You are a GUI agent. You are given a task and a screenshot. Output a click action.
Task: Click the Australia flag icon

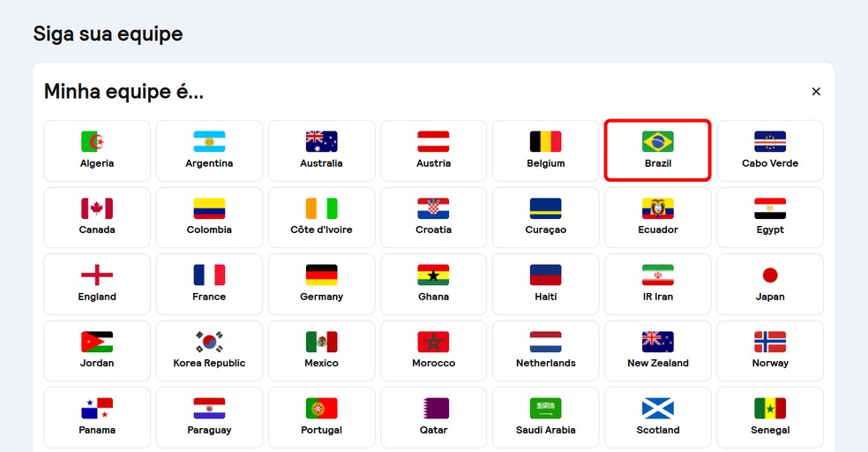point(322,142)
